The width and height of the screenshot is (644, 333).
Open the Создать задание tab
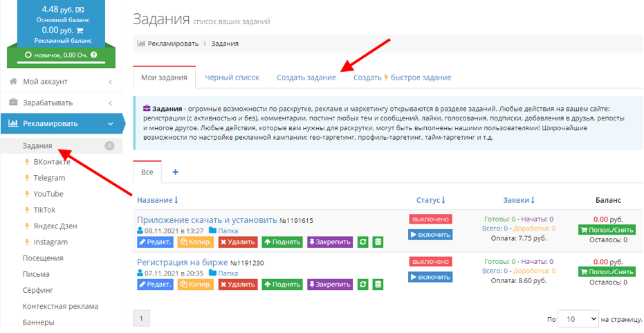coord(306,78)
